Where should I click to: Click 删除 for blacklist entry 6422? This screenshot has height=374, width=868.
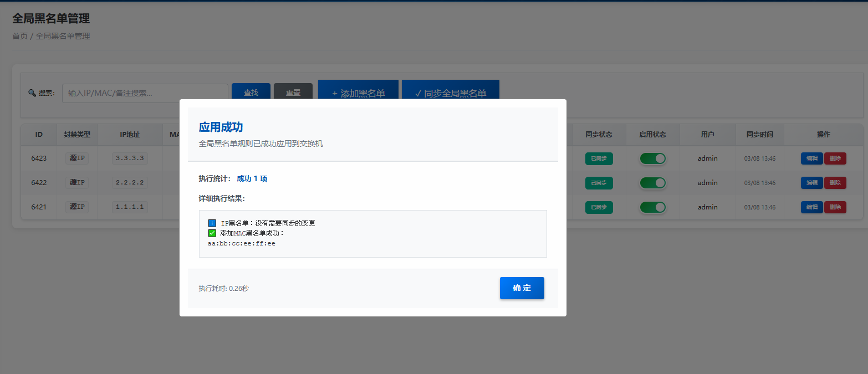click(835, 183)
